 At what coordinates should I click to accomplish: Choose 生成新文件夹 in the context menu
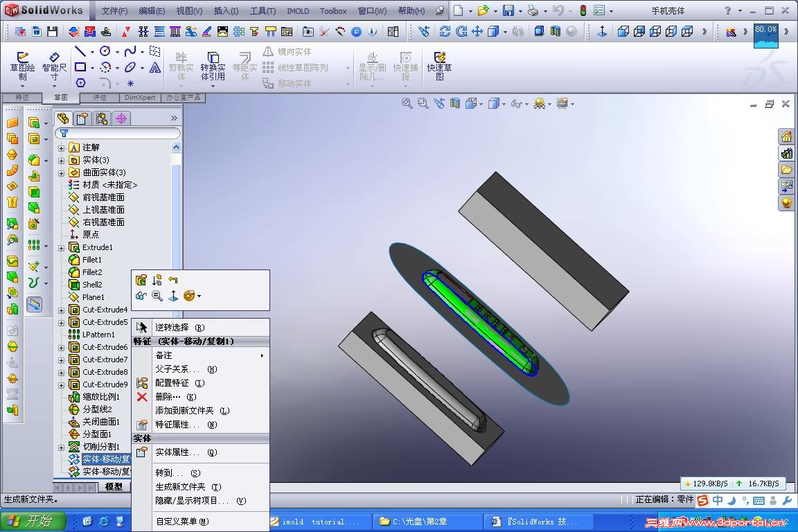200,487
